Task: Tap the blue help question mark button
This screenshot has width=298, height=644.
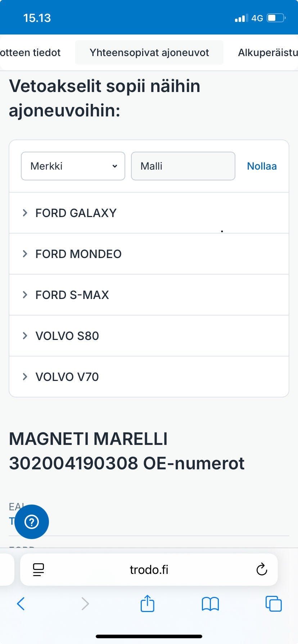Action: [x=32, y=522]
